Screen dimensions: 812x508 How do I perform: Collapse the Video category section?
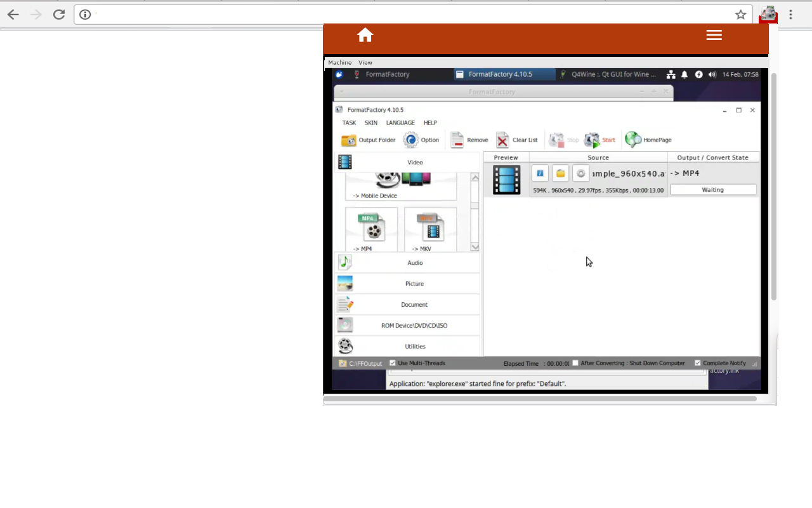[x=415, y=162]
